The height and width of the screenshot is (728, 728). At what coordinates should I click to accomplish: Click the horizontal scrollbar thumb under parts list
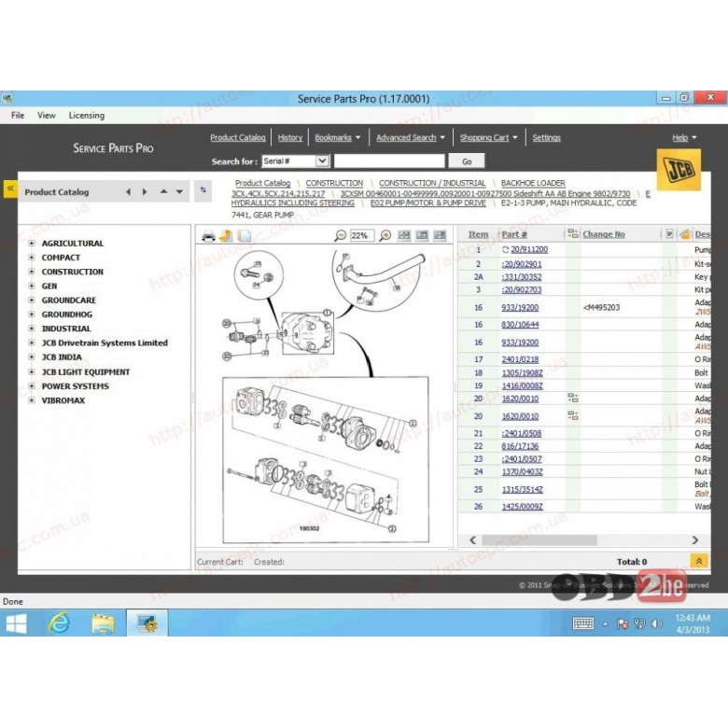(x=539, y=539)
